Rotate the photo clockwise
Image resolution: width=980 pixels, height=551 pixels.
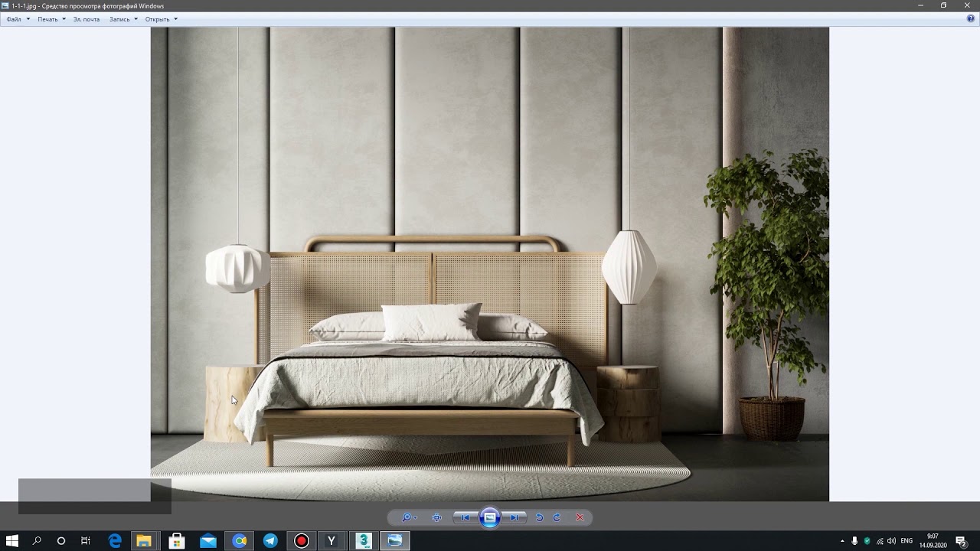[557, 517]
